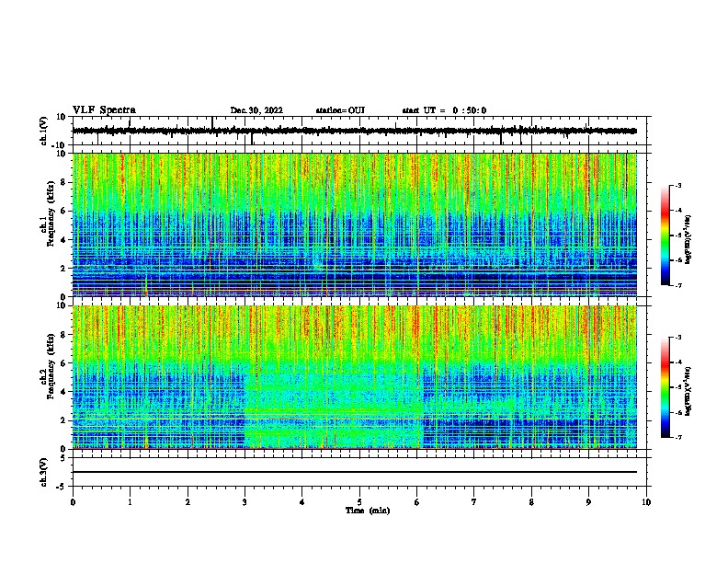
Task: Pick the ch.1 PSD color bar
Action: point(665,236)
